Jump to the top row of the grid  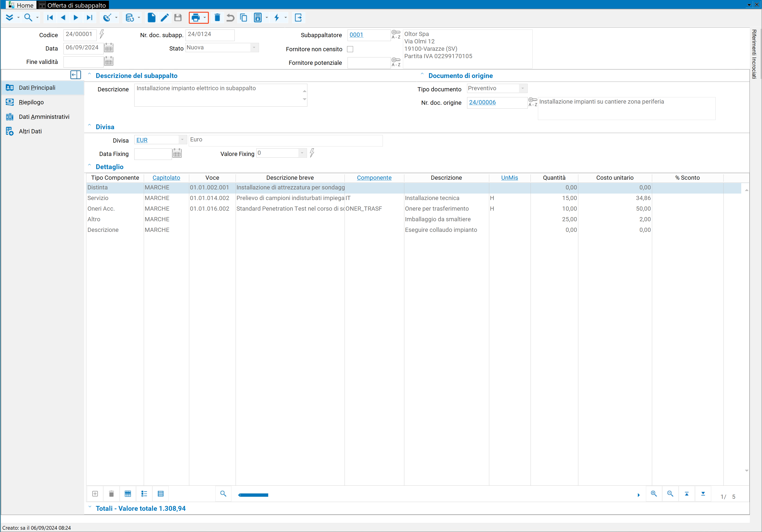tap(687, 494)
